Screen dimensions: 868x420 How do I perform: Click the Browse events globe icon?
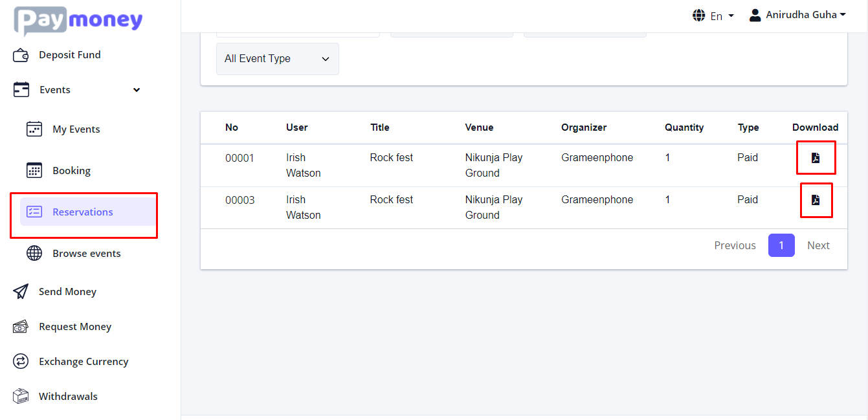tap(34, 254)
